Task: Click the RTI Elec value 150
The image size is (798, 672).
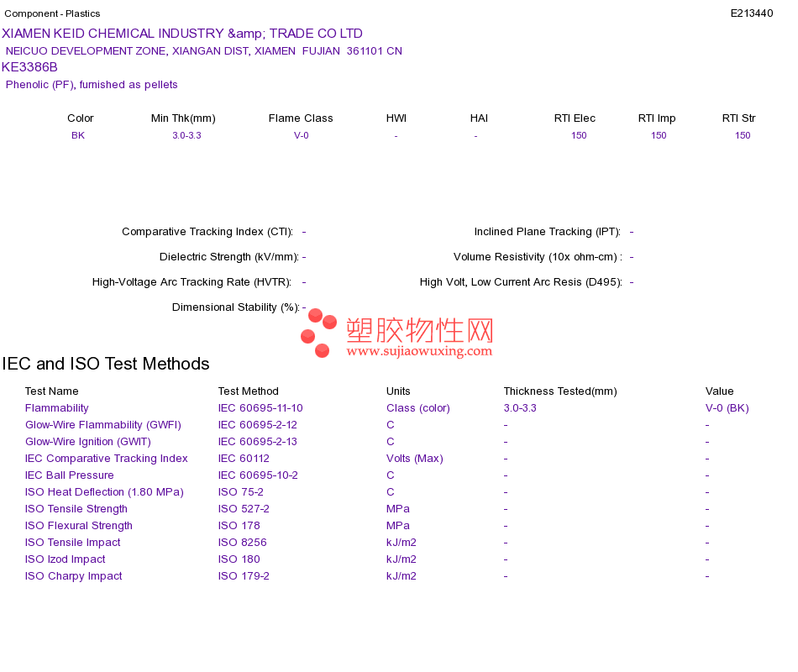Action: (x=579, y=135)
